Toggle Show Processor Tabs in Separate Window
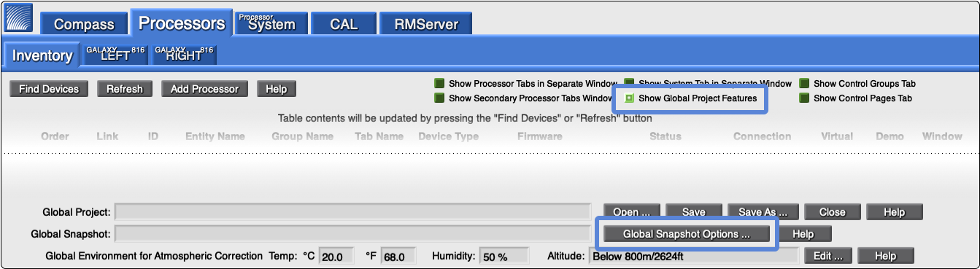 pyautogui.click(x=439, y=84)
